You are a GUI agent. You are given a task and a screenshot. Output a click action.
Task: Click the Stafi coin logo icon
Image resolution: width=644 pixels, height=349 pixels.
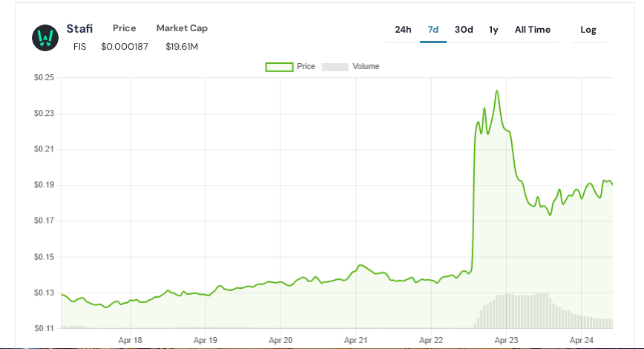[45, 38]
